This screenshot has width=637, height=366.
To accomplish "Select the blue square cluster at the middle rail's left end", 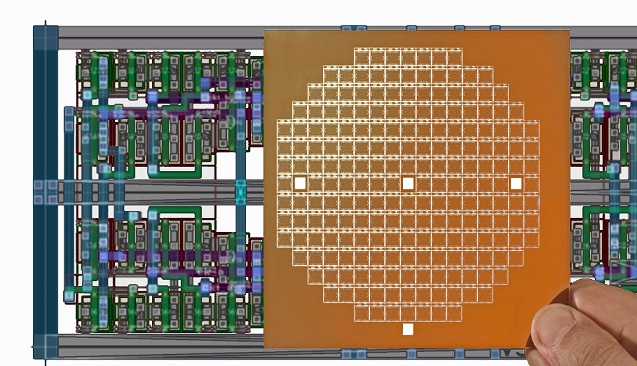I will (x=46, y=192).
